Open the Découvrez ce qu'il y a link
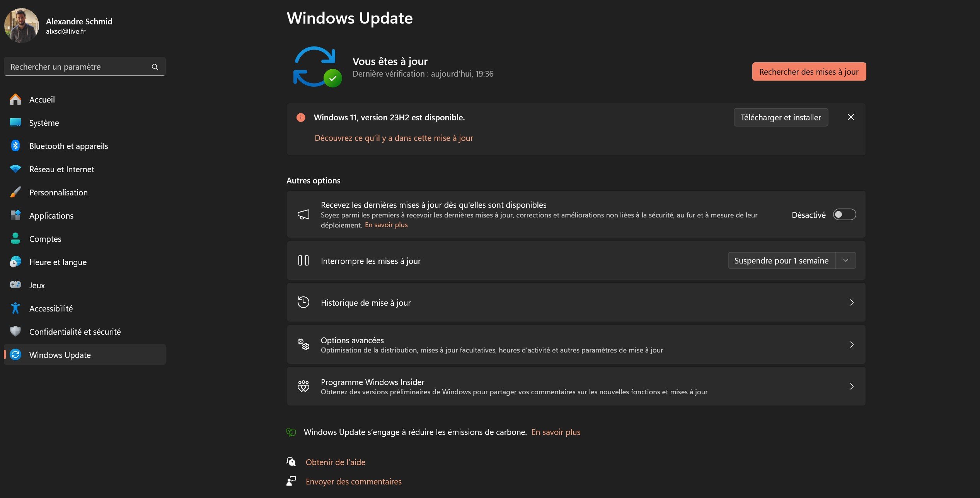980x498 pixels. click(394, 138)
